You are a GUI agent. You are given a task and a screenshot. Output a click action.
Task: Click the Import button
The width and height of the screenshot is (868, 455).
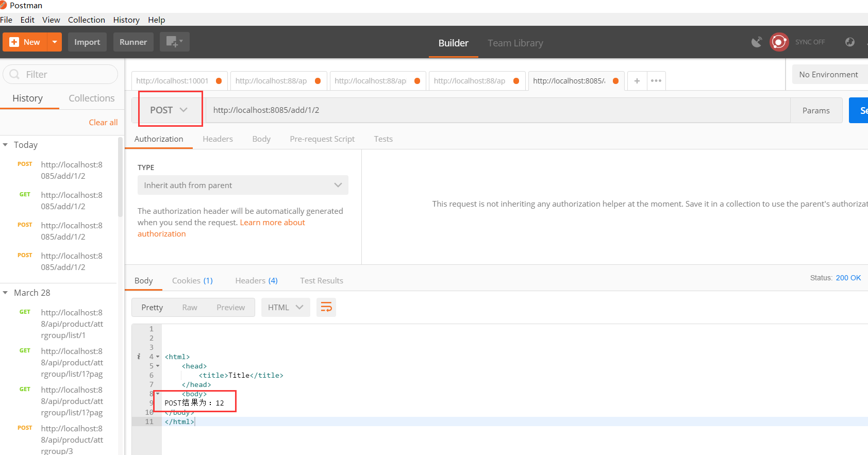point(87,42)
